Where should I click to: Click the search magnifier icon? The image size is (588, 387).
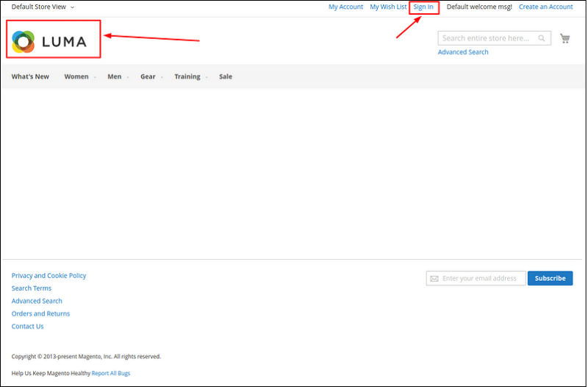[x=542, y=38]
